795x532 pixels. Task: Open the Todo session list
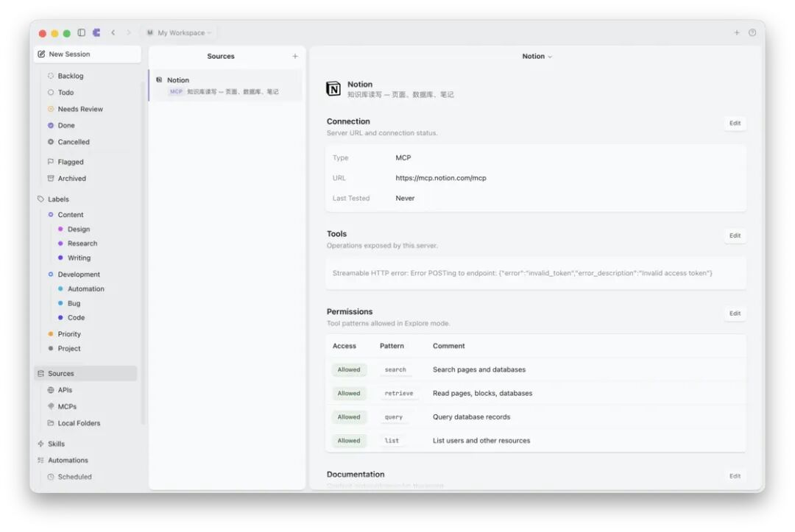[66, 93]
